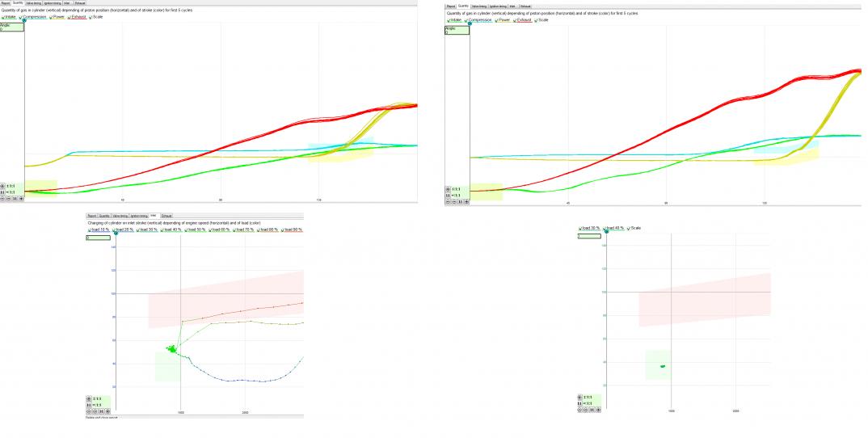Toggle Intake curve in top-right chart
Image resolution: width=868 pixels, height=438 pixels.
[x=454, y=20]
